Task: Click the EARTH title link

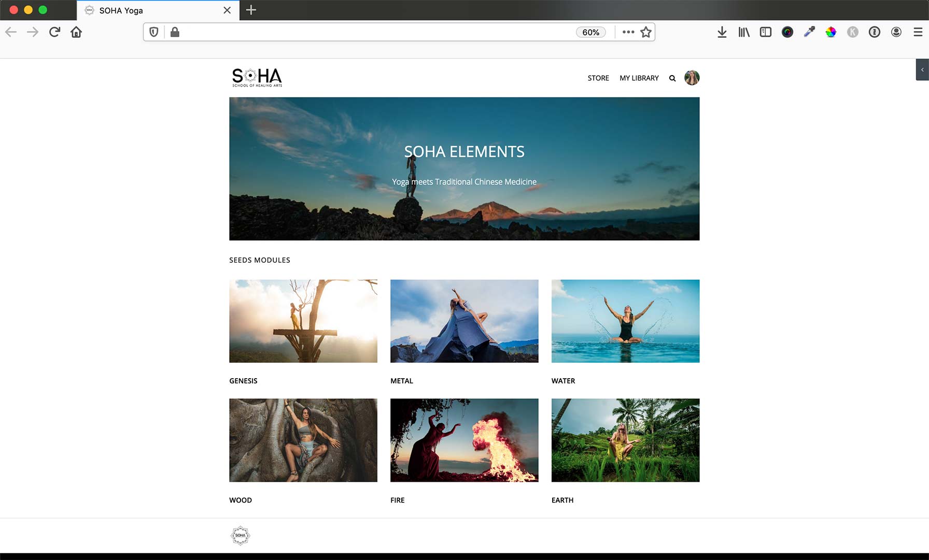Action: point(562,500)
